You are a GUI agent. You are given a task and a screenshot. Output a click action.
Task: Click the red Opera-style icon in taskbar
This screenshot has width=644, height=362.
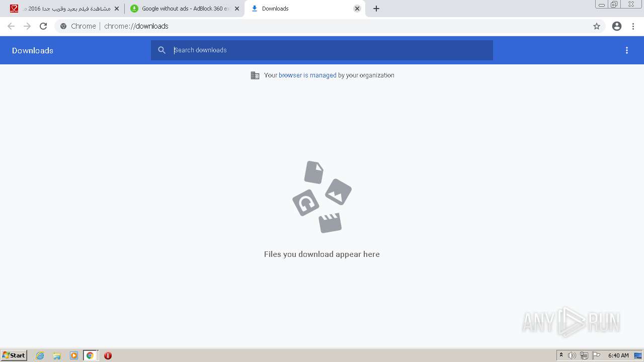(108, 355)
